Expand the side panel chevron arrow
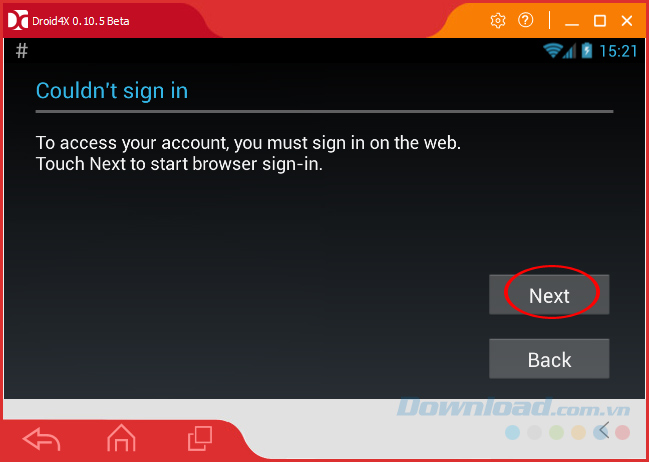649x462 pixels. point(604,430)
